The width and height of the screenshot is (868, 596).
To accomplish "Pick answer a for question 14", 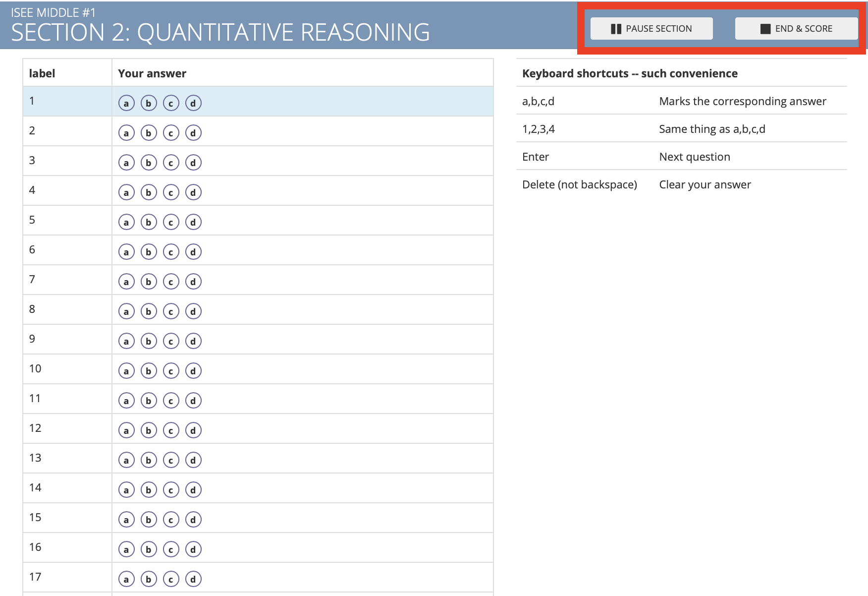I will (126, 490).
